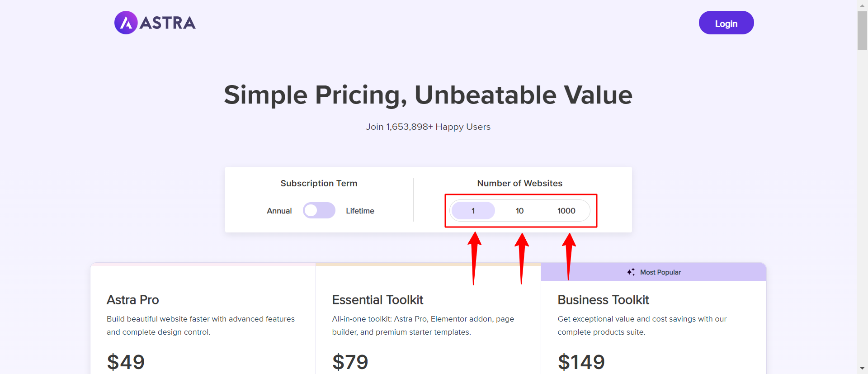Choose the Lifetime label

[x=360, y=211]
